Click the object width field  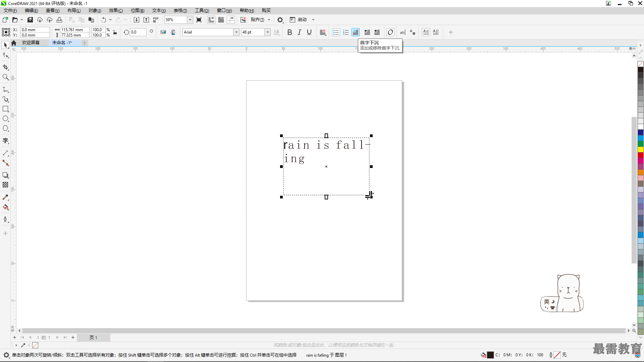tap(74, 29)
